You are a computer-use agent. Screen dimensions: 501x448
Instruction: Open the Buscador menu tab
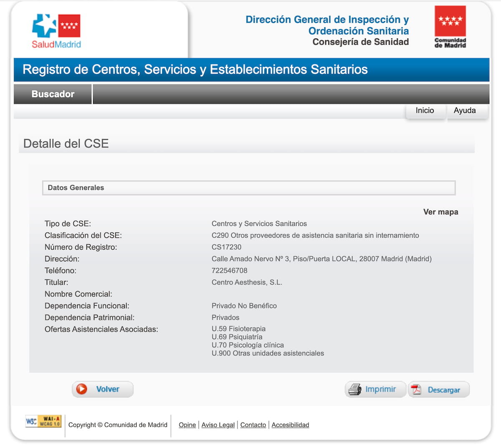pyautogui.click(x=53, y=94)
